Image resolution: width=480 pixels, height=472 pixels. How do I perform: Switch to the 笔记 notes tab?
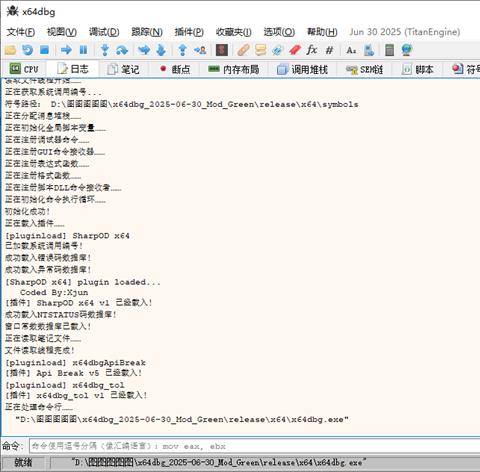tap(123, 69)
